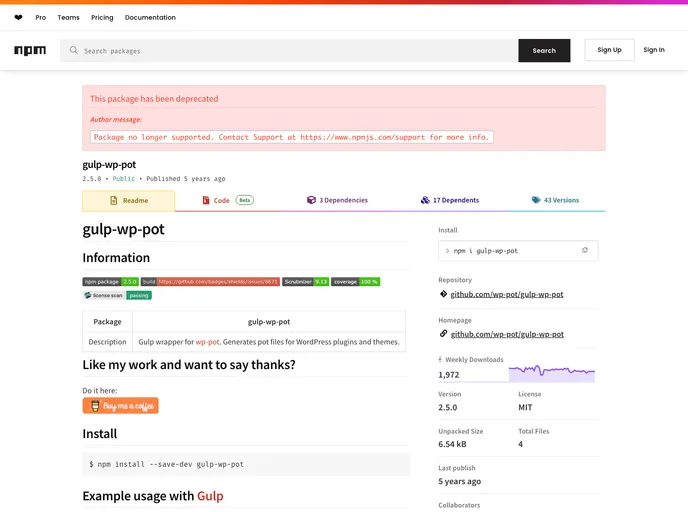Open the Repository github.com/wp-pot/gulp-wp-pot link

(507, 294)
